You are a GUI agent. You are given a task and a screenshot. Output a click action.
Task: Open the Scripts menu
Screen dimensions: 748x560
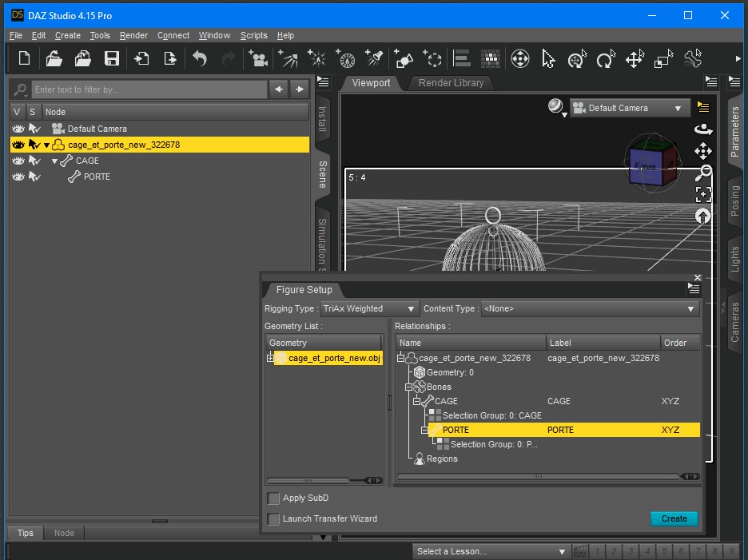click(254, 35)
